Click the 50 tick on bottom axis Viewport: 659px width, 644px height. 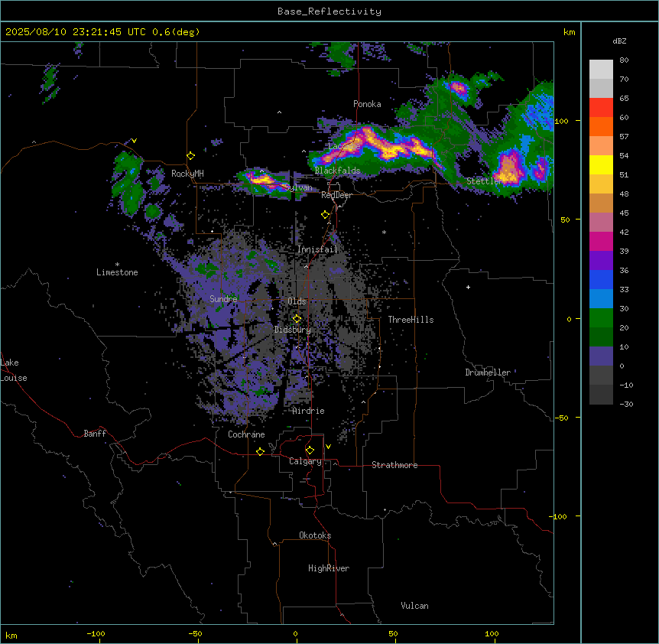(x=393, y=633)
